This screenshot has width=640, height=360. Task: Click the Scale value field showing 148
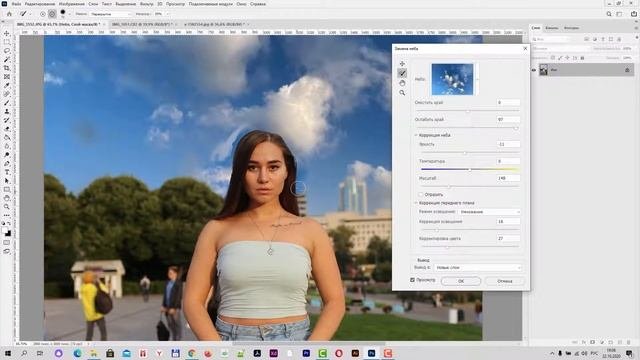pyautogui.click(x=508, y=178)
